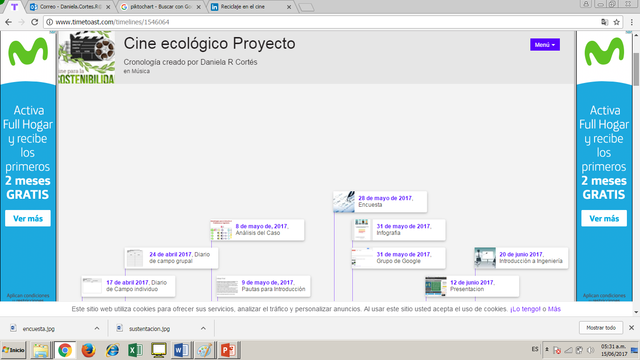Click the Análisis del Caso thumbnail image
The width and height of the screenshot is (640, 360).
coord(221,230)
